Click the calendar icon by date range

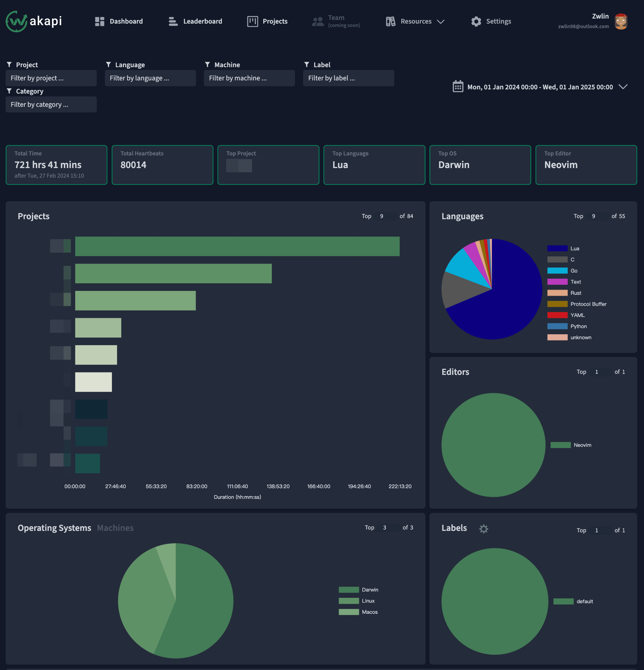pos(458,87)
